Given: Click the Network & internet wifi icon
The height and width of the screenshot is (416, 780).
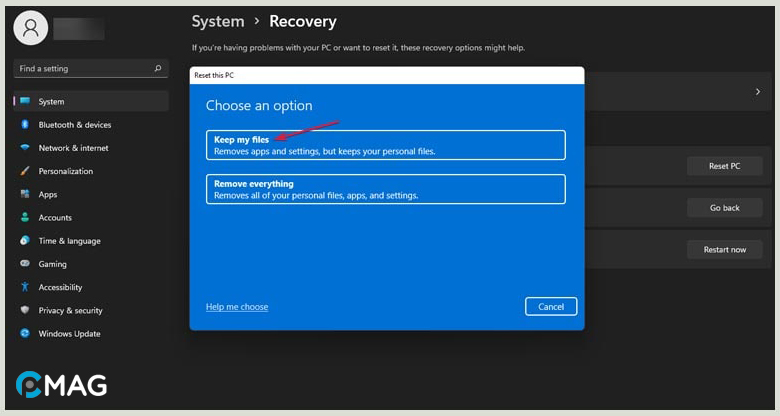Looking at the screenshot, I should [25, 148].
